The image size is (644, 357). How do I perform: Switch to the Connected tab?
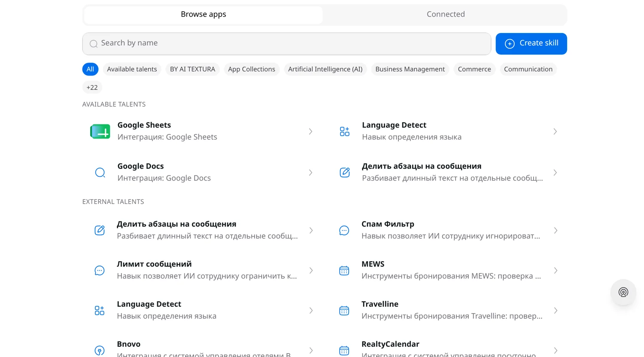(x=446, y=15)
